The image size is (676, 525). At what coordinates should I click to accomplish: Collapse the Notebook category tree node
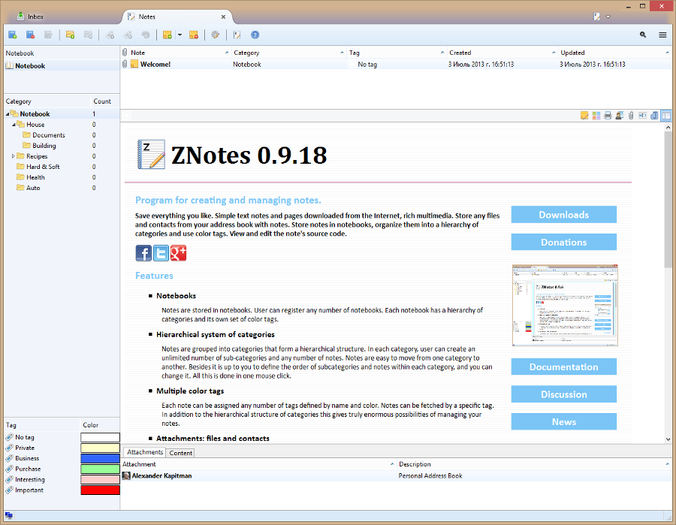[7, 114]
